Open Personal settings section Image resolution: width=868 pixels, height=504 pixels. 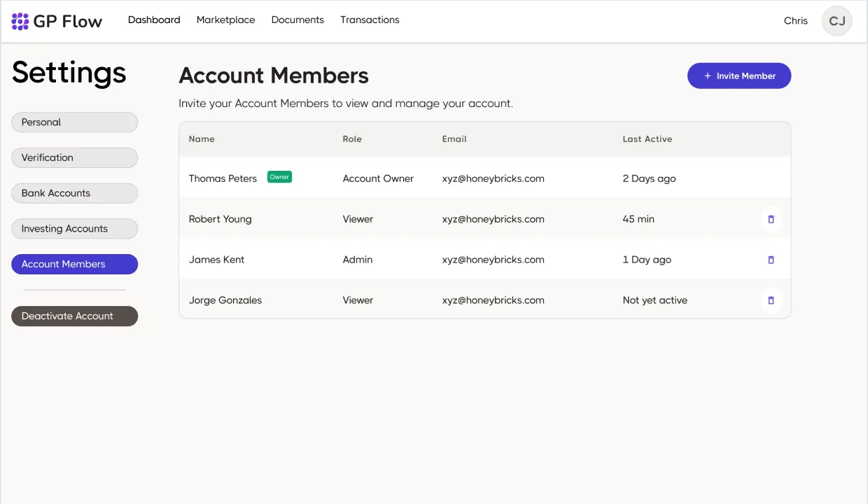tap(74, 122)
